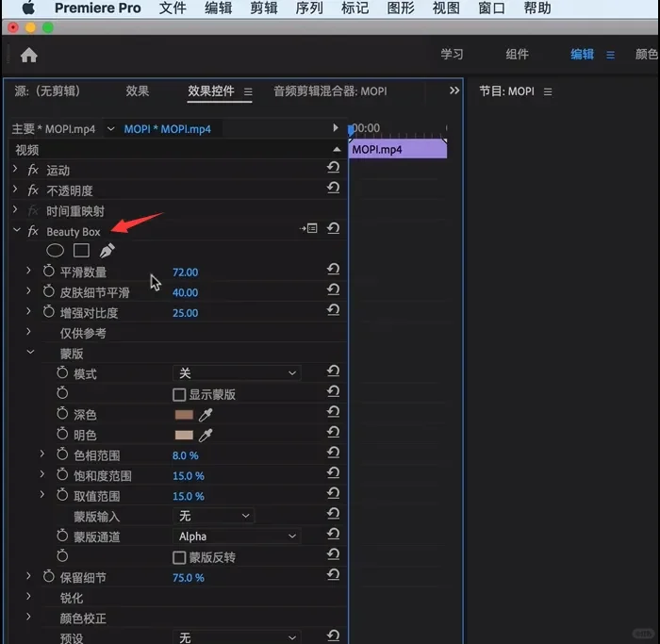Reset the 平滑数量 parameter

click(x=334, y=270)
